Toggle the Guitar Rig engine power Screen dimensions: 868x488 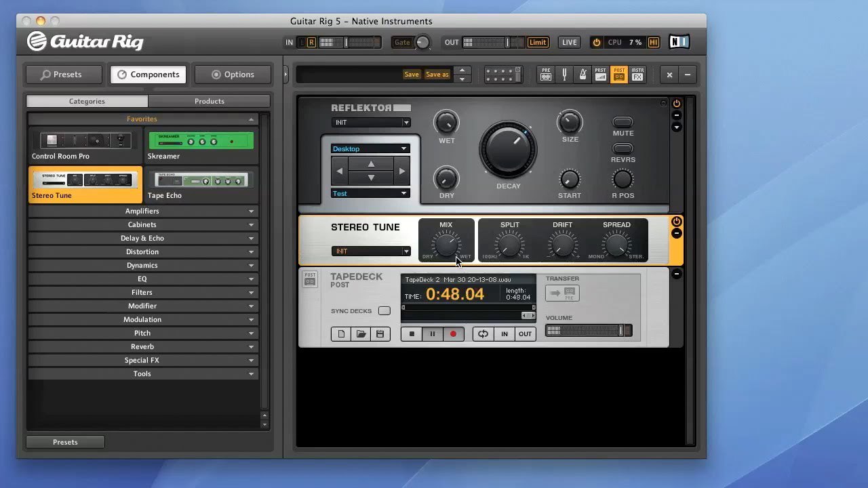click(597, 42)
